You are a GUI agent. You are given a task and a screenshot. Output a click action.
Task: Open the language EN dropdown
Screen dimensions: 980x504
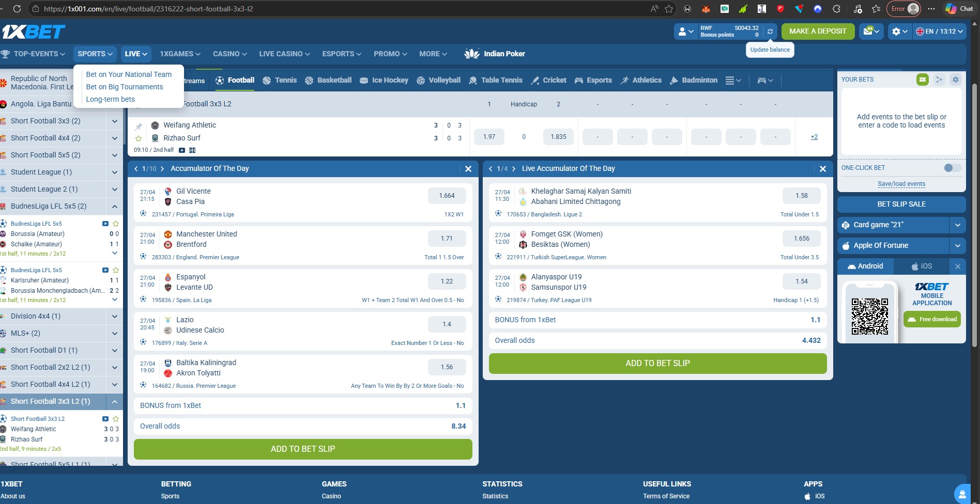click(939, 31)
